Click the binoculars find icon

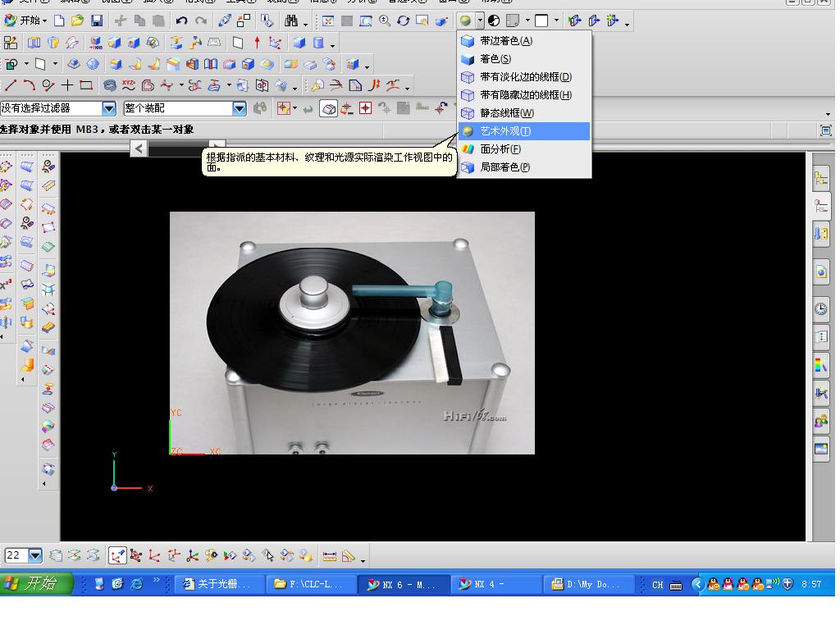(291, 21)
